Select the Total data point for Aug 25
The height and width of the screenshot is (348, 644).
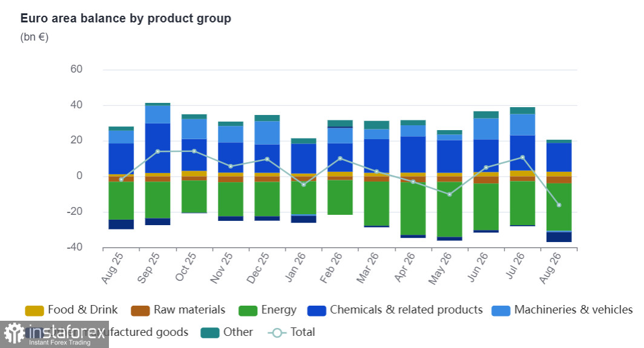[x=121, y=180]
